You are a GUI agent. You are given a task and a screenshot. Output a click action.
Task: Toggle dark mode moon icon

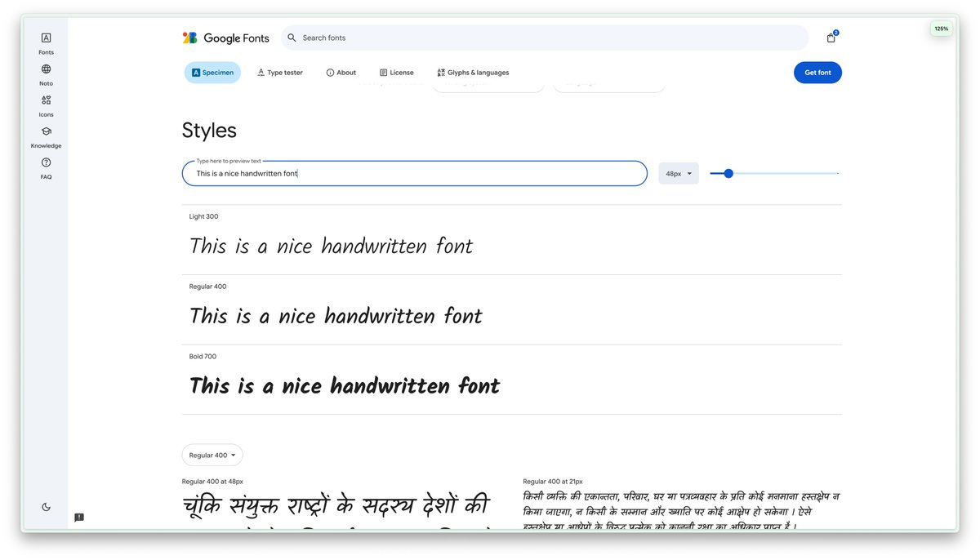[46, 507]
